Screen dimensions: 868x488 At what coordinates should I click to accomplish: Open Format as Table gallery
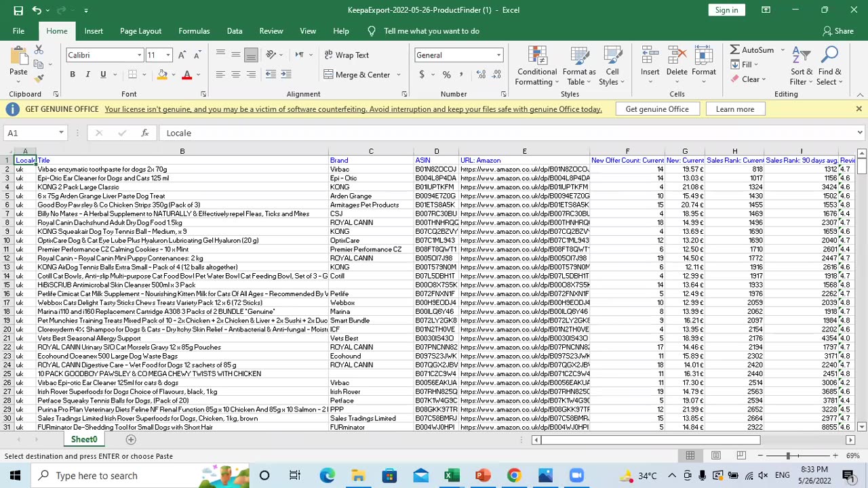(579, 66)
